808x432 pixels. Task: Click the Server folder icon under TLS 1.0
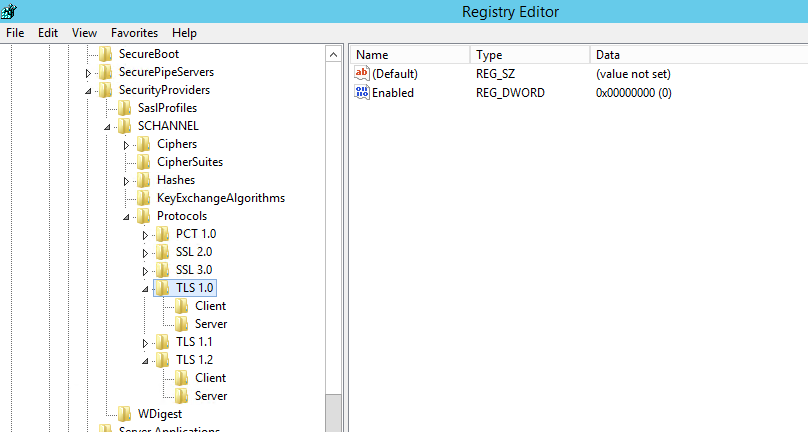(182, 324)
